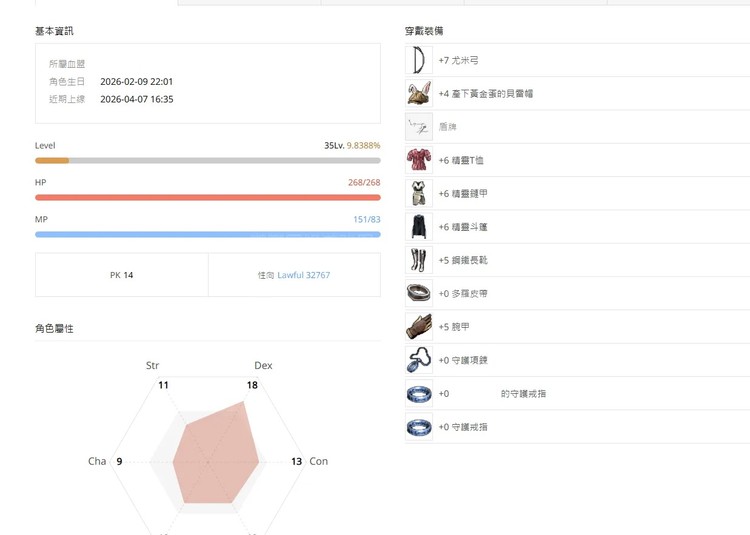Open the +6 精靈T恤 shirt icon
The image size is (750, 535).
(x=419, y=160)
